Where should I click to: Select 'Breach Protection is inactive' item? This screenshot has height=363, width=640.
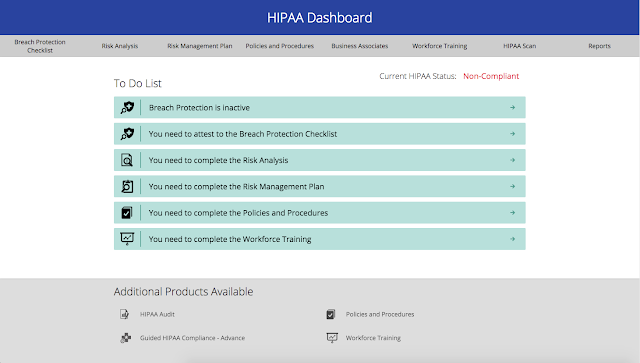[320, 107]
